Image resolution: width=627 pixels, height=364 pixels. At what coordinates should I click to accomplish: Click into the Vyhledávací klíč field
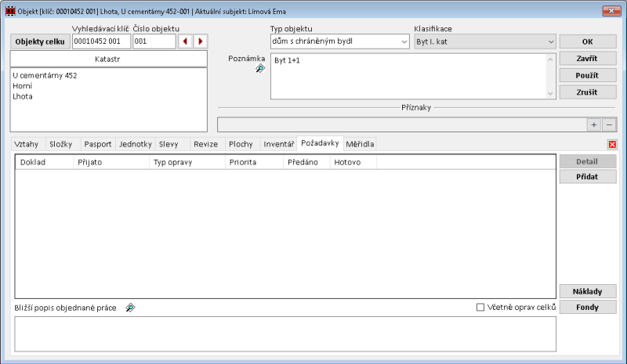pos(101,41)
